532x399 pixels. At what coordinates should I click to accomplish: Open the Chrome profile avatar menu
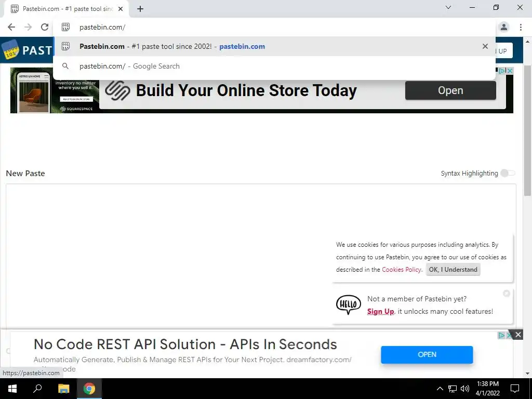[x=504, y=27]
